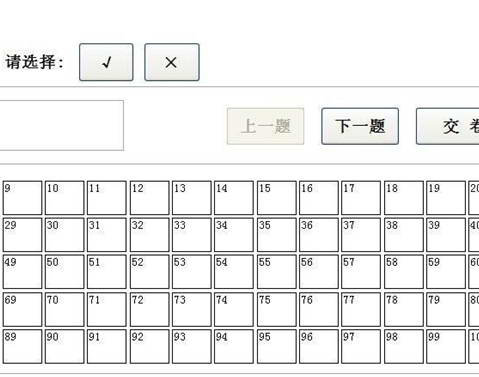Open question cell 92
479x377 pixels.
149,346
